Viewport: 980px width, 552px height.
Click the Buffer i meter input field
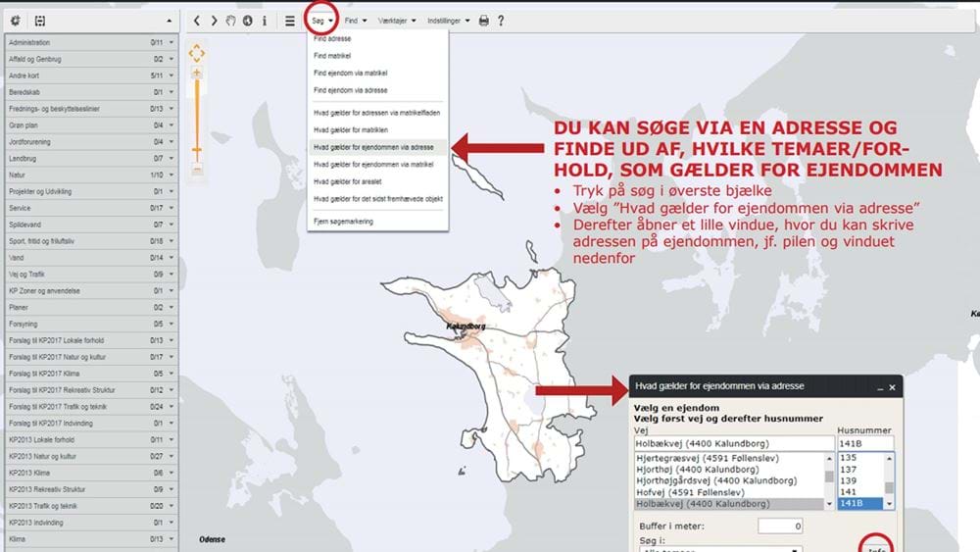780,527
